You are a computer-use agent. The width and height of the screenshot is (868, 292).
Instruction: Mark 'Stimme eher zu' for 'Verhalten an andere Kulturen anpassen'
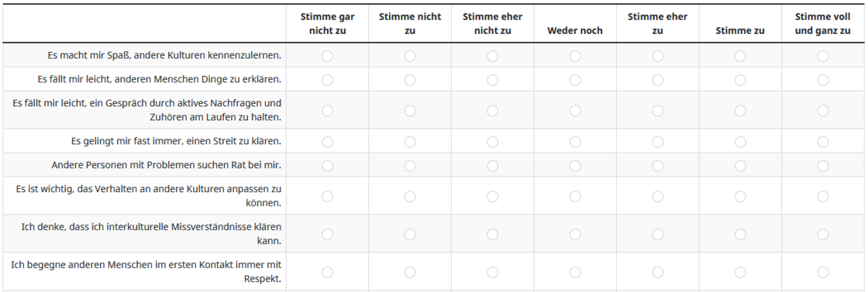click(x=658, y=196)
